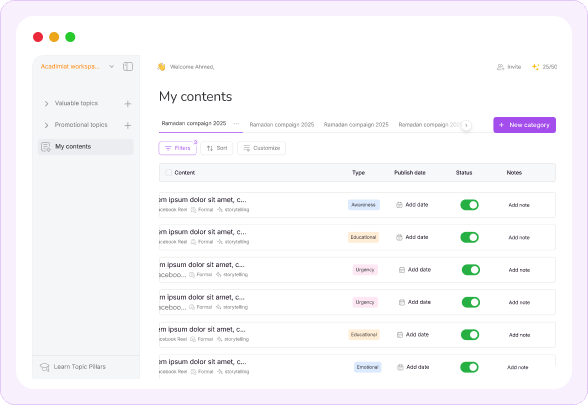
Task: Expand the Promotional topics chevron
Action: tap(46, 125)
